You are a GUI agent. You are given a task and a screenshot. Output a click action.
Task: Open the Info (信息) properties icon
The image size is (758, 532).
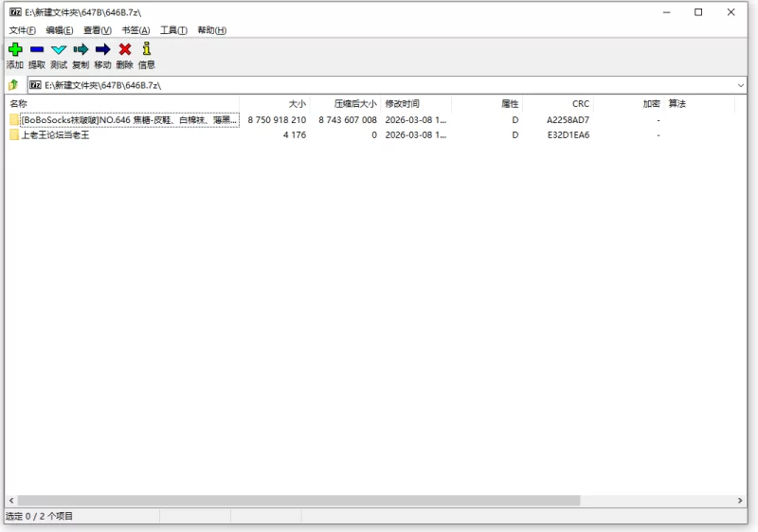146,50
